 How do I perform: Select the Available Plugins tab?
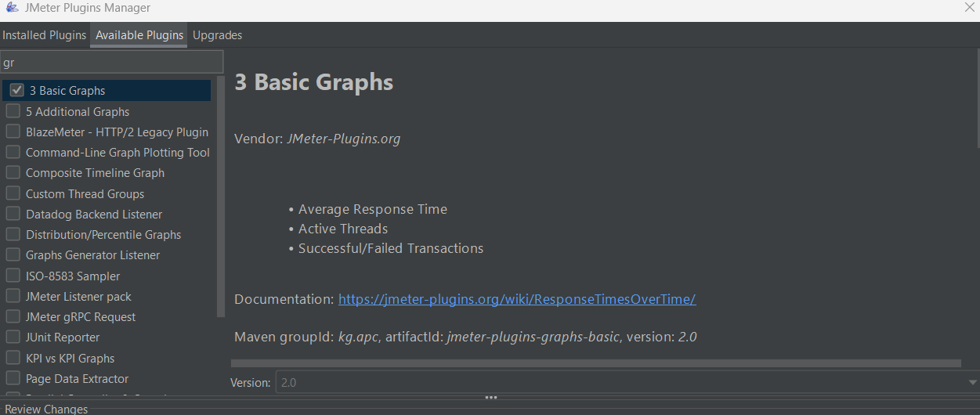[139, 35]
